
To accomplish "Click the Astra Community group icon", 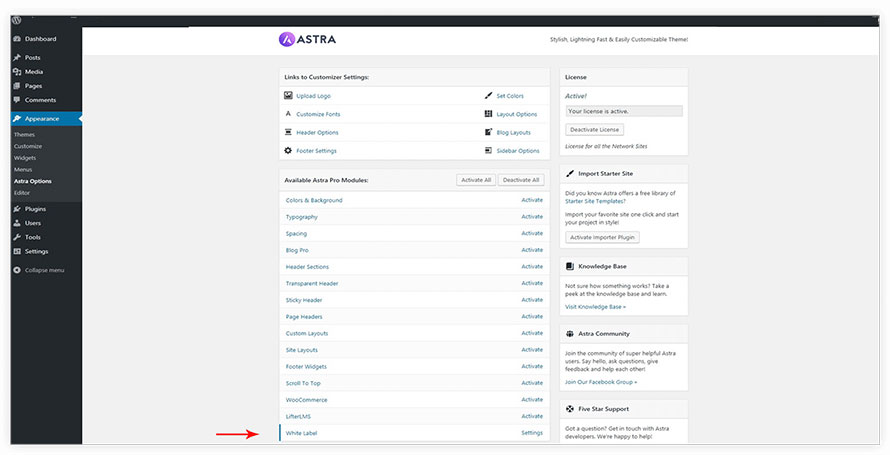I will [x=570, y=334].
